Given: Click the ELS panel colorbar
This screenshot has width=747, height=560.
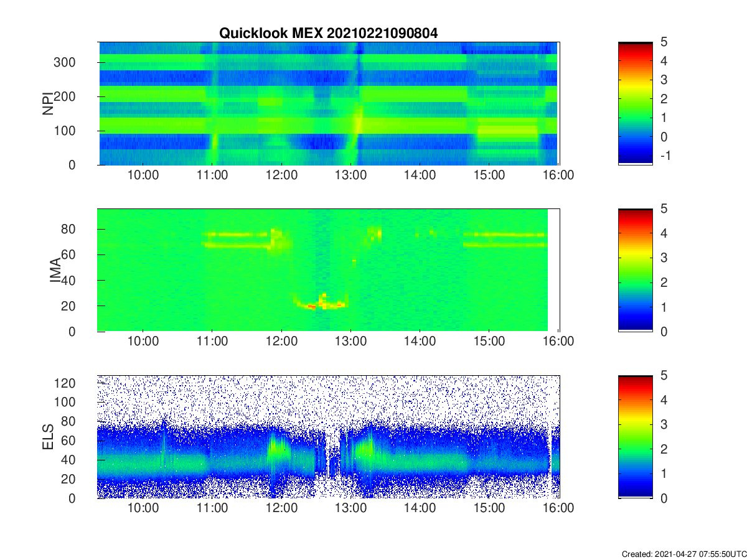Looking at the screenshot, I should tap(636, 437).
